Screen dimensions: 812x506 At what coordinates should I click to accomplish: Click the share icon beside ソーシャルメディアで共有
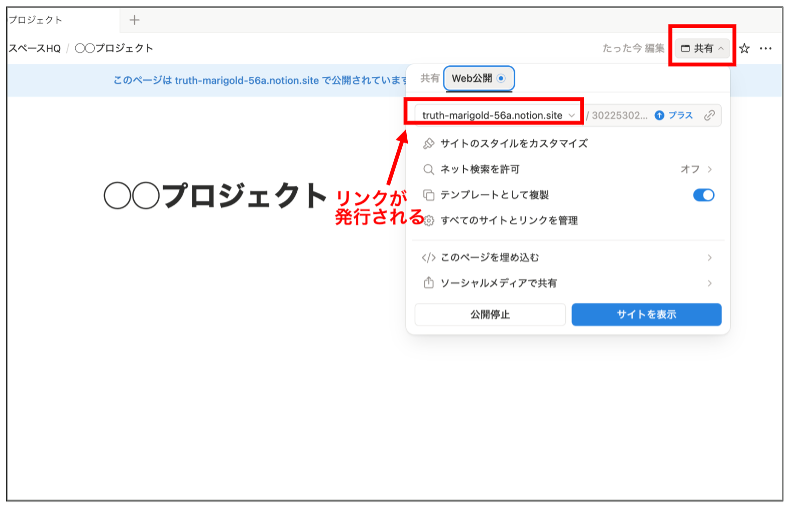[x=429, y=283]
